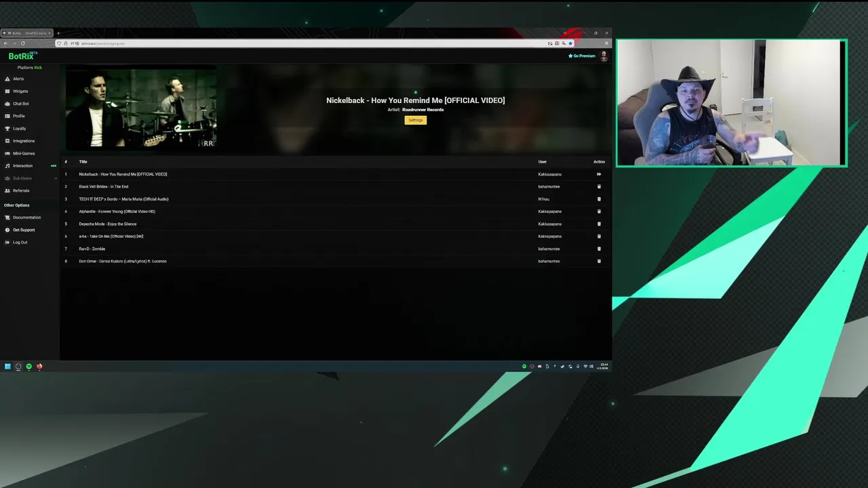The width and height of the screenshot is (868, 488).
Task: Click Get Support in the sidebar
Action: (x=24, y=230)
